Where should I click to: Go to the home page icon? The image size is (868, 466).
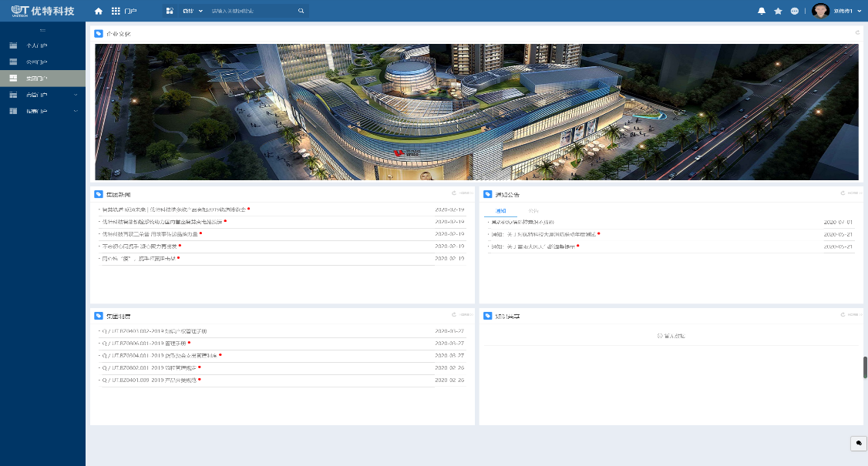99,11
